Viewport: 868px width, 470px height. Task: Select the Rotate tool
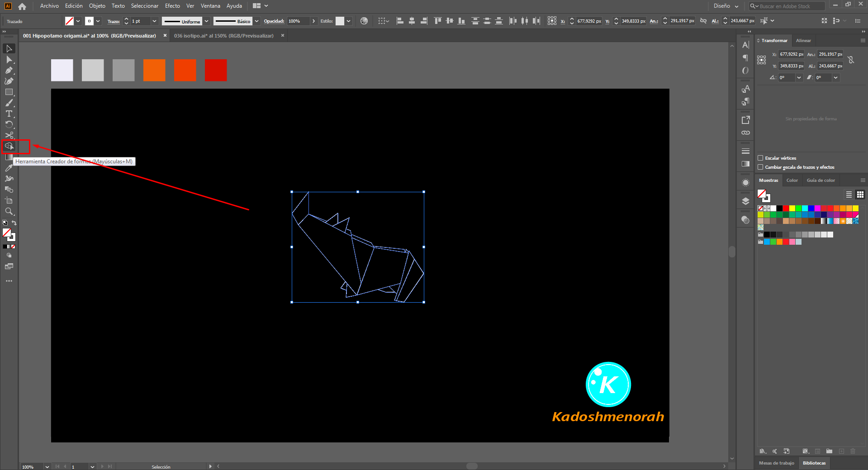pos(9,124)
